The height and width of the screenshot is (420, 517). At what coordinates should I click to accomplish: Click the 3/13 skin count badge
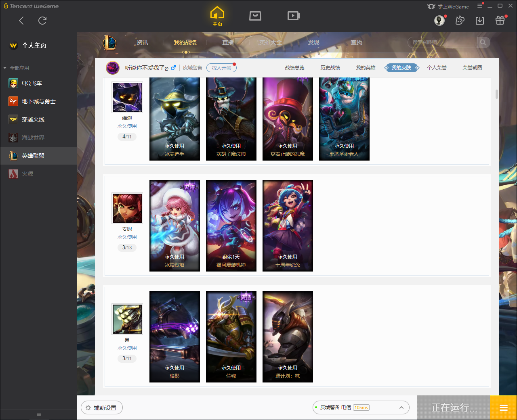(127, 248)
